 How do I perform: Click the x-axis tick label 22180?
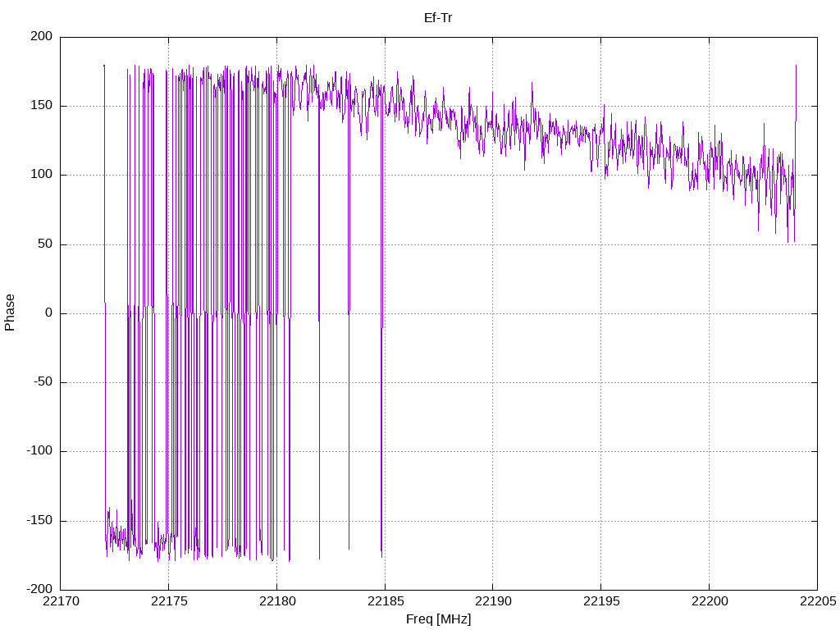point(277,601)
